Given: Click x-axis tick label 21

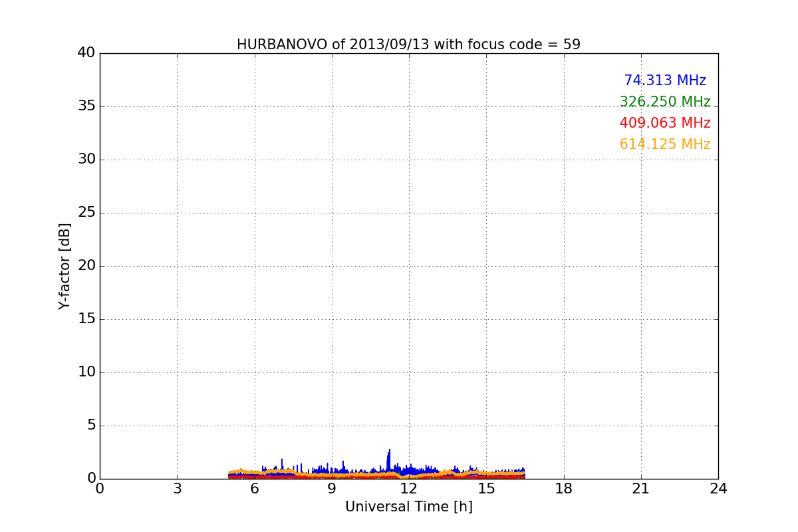Looking at the screenshot, I should click(x=641, y=489).
